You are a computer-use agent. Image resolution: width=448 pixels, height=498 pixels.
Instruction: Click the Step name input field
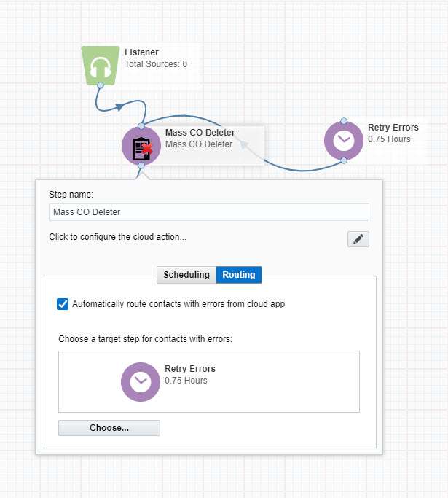209,212
